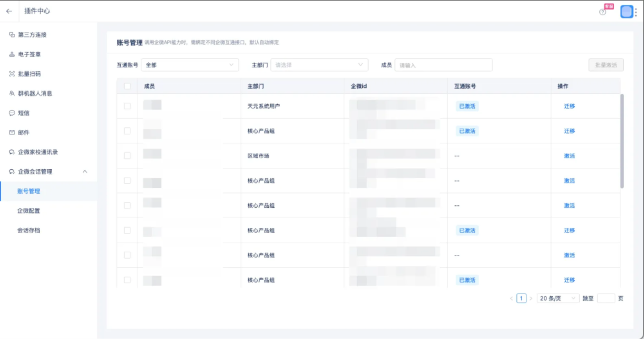This screenshot has width=644, height=339.
Task: Click 迁移 link in 天元系统用户 row
Action: click(569, 106)
